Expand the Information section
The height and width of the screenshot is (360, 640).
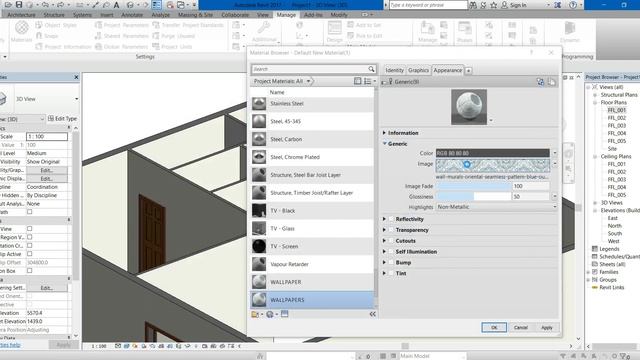384,133
